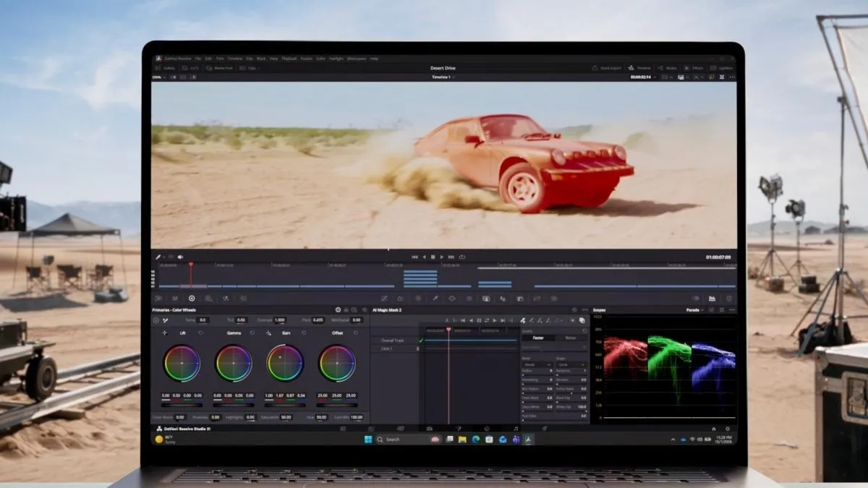Click the Gamma color wheel
The height and width of the screenshot is (488, 868).
pyautogui.click(x=234, y=363)
